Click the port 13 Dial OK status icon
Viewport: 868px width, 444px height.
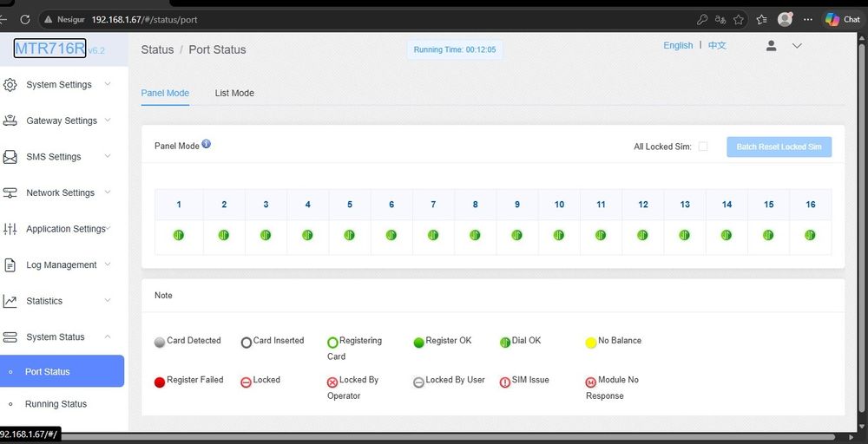(684, 235)
